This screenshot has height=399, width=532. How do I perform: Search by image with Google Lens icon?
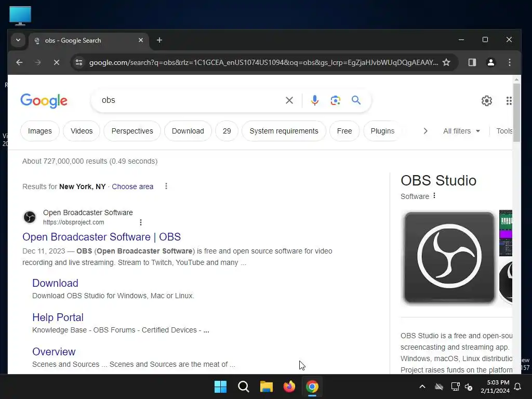pos(335,100)
